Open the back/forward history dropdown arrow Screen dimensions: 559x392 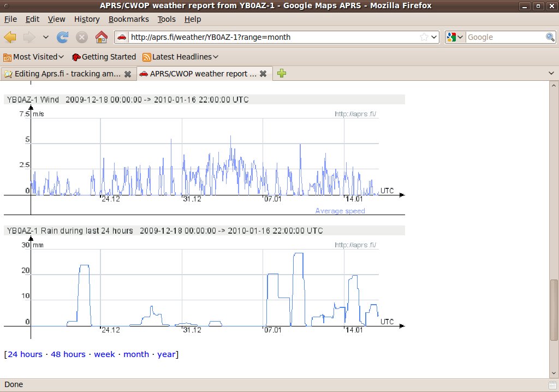coord(46,37)
